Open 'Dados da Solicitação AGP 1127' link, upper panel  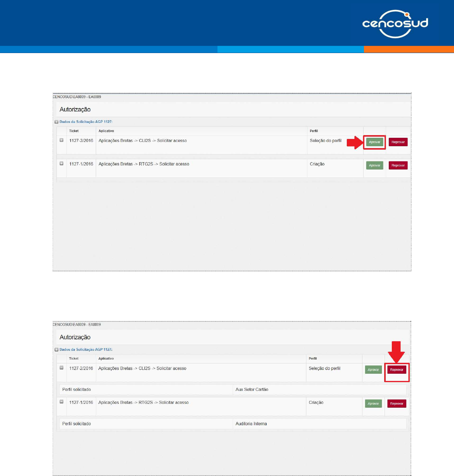(x=86, y=122)
